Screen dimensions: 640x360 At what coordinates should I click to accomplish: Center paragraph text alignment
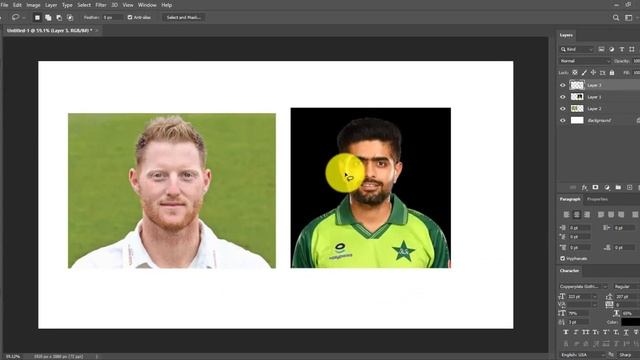[576, 214]
